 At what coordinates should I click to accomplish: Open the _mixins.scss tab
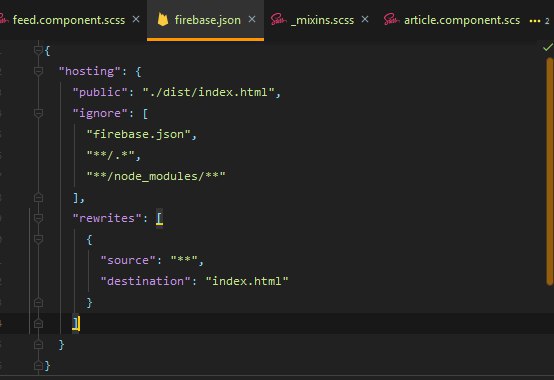click(323, 20)
